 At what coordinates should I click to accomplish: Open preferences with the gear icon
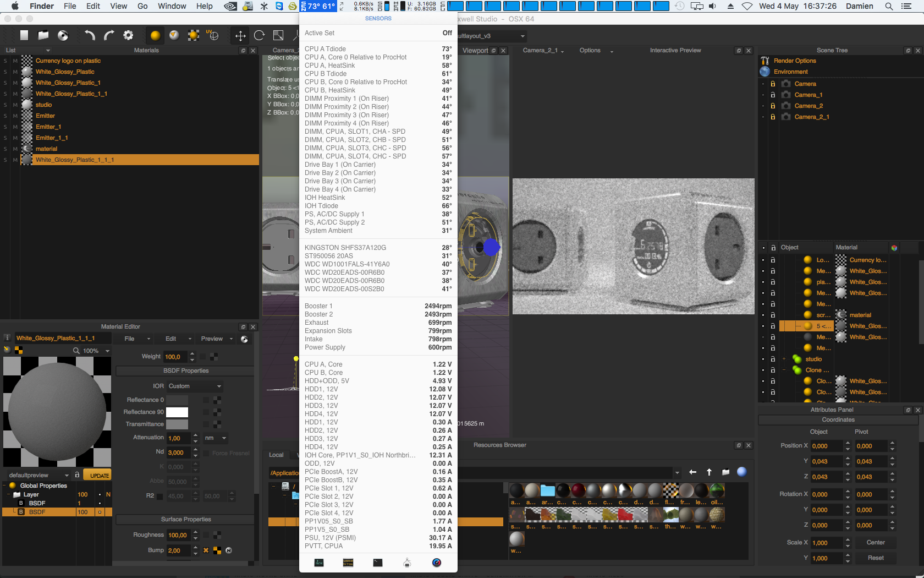128,35
